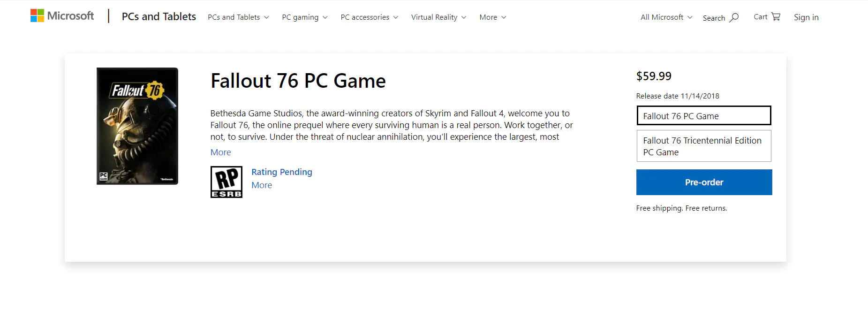Click the ESRB Rating Pending badge

point(226,182)
